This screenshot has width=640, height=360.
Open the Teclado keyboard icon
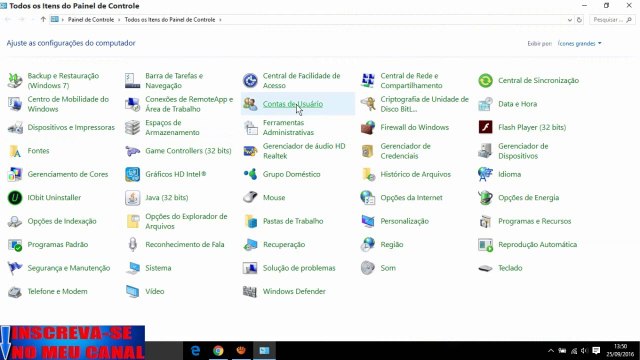(485, 268)
